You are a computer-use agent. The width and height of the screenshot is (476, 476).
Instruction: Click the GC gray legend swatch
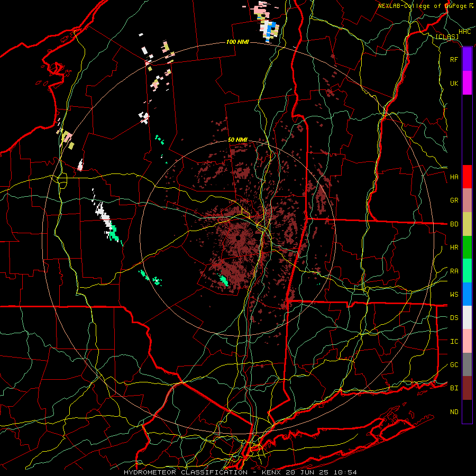point(467,364)
